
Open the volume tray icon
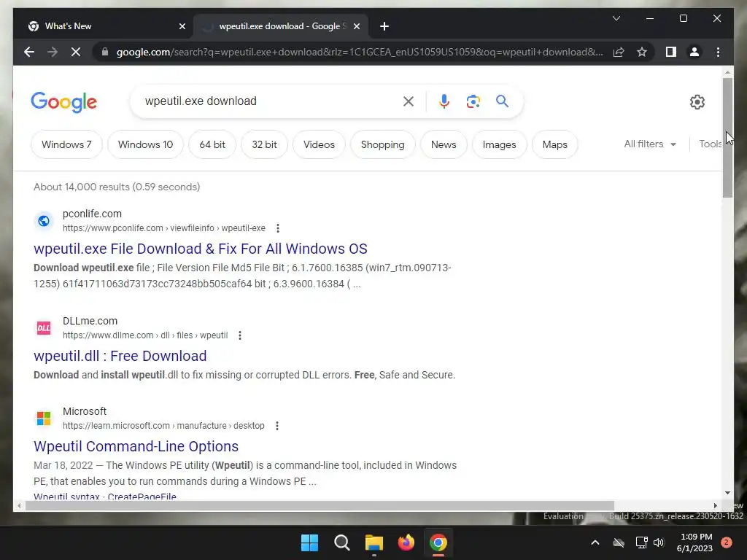pyautogui.click(x=659, y=542)
